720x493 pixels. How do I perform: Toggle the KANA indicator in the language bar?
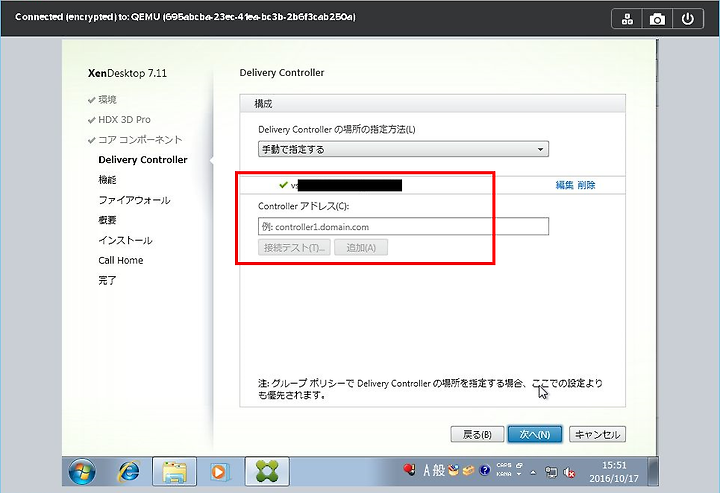(504, 474)
